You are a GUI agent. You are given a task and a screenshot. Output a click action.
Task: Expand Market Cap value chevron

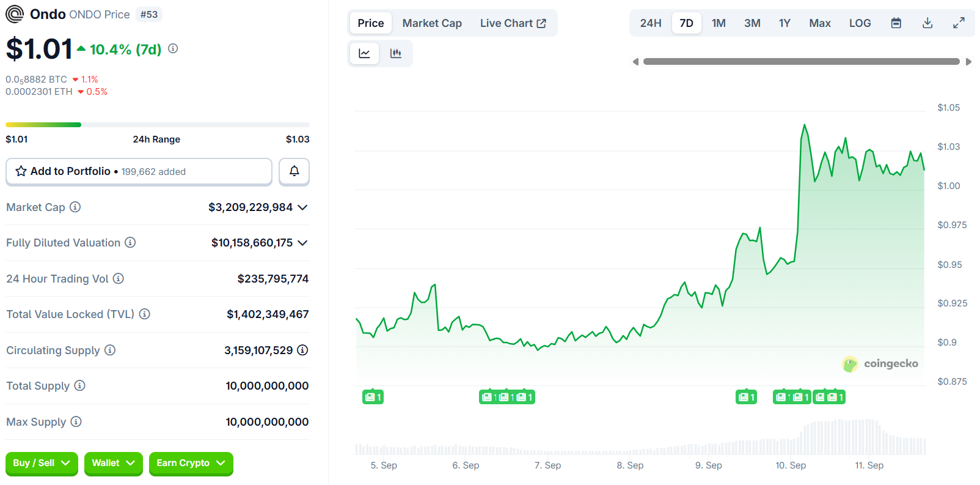[x=302, y=207]
